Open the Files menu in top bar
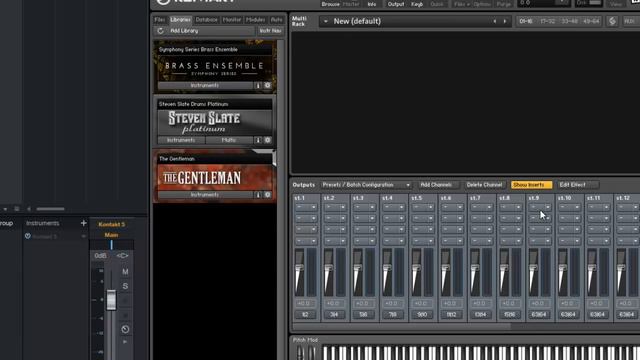The image size is (640, 360). [462, 4]
